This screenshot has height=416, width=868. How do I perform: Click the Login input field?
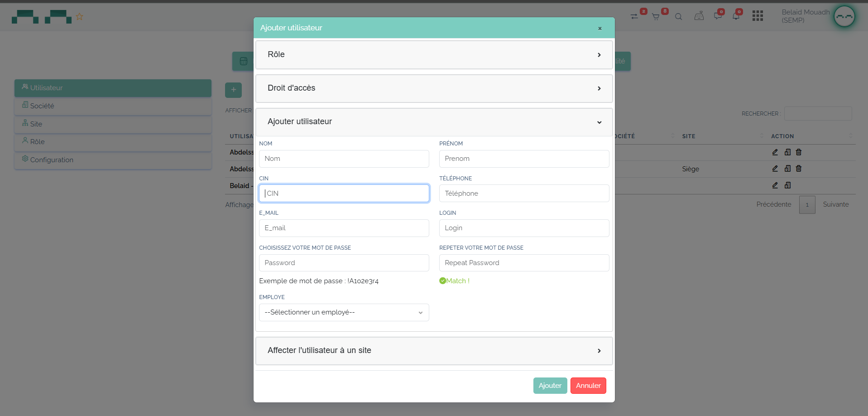(524, 228)
